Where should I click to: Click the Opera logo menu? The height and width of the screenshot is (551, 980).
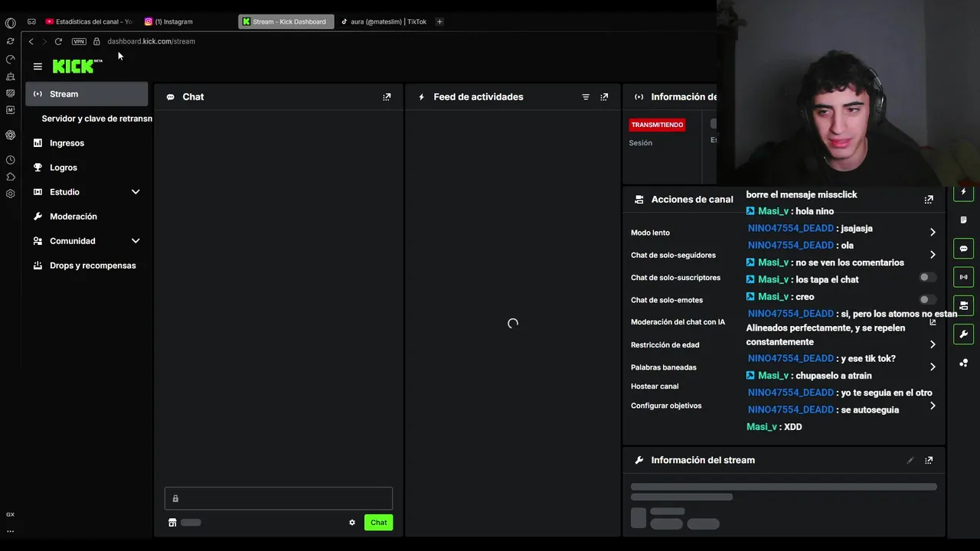(x=10, y=23)
